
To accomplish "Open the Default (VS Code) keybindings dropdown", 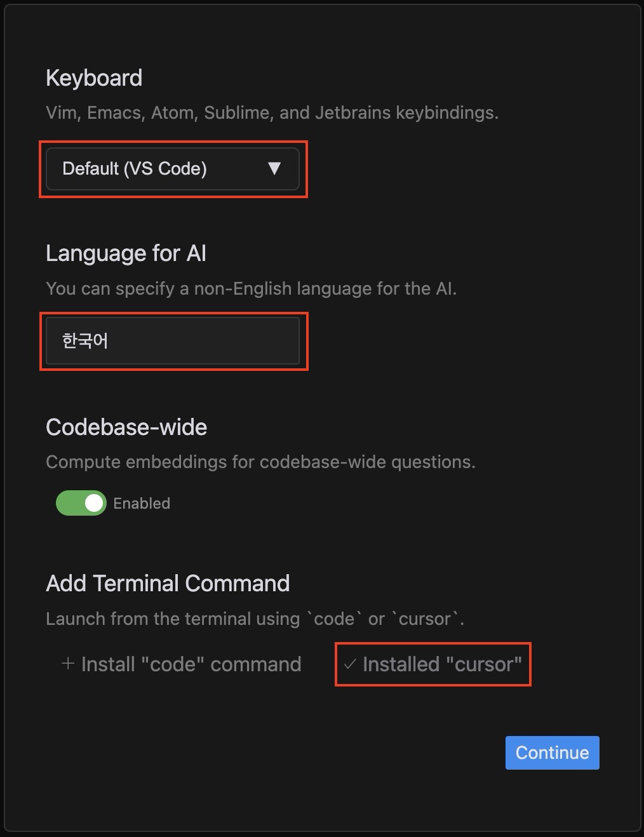I will pyautogui.click(x=172, y=169).
